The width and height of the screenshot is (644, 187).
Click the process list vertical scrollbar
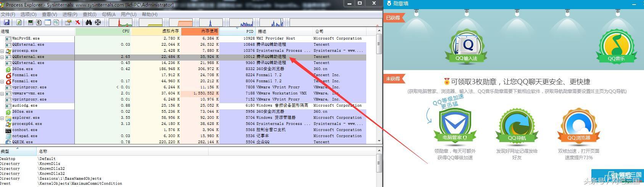(379, 88)
